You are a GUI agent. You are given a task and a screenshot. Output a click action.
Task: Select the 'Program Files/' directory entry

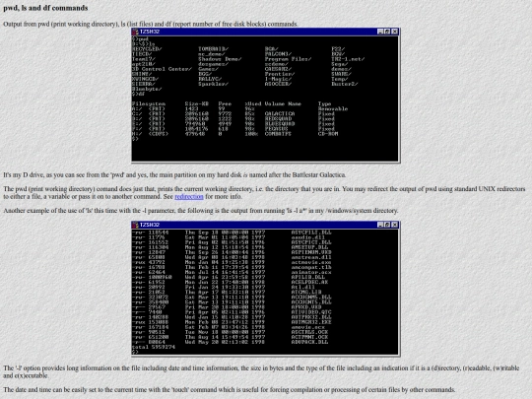click(x=288, y=59)
